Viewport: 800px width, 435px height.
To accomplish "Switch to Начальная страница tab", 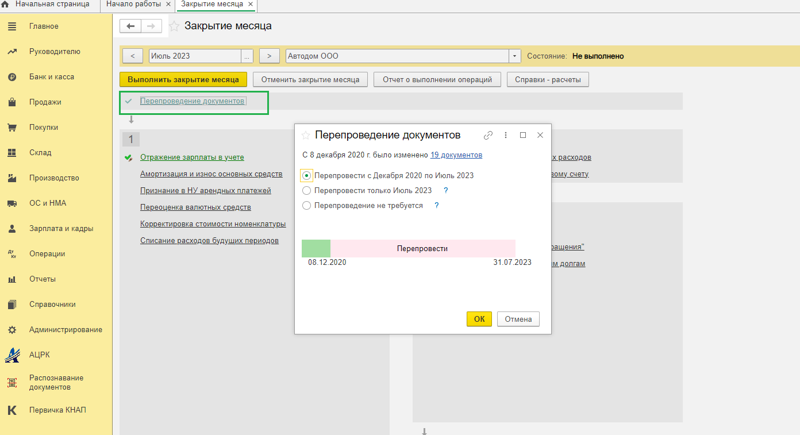I will point(52,4).
